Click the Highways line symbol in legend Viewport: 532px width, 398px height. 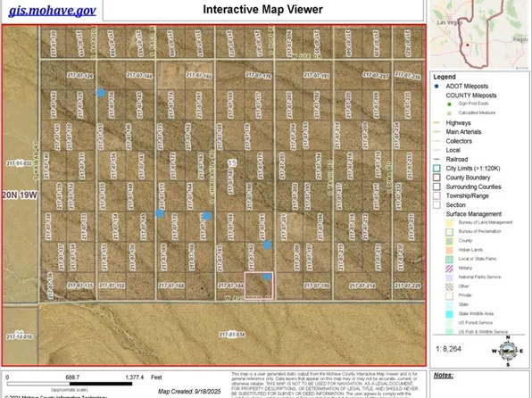437,122
